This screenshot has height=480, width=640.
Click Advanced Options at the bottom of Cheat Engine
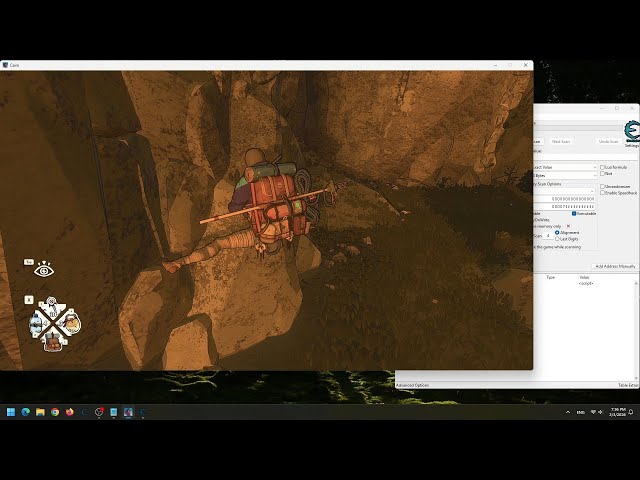tap(412, 385)
